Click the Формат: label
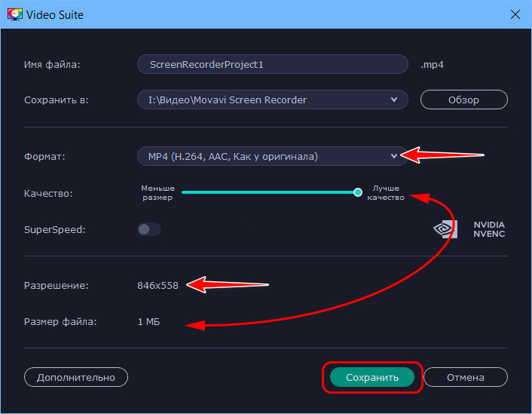The height and width of the screenshot is (414, 532). [44, 157]
